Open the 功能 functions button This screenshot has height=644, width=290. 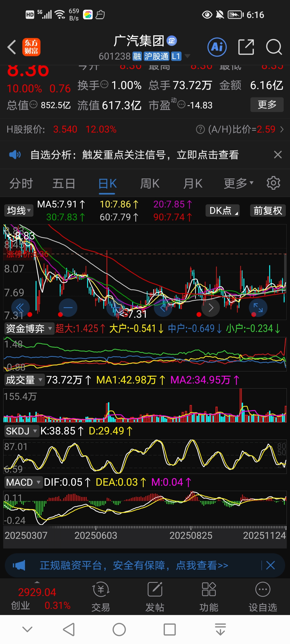[x=209, y=597]
